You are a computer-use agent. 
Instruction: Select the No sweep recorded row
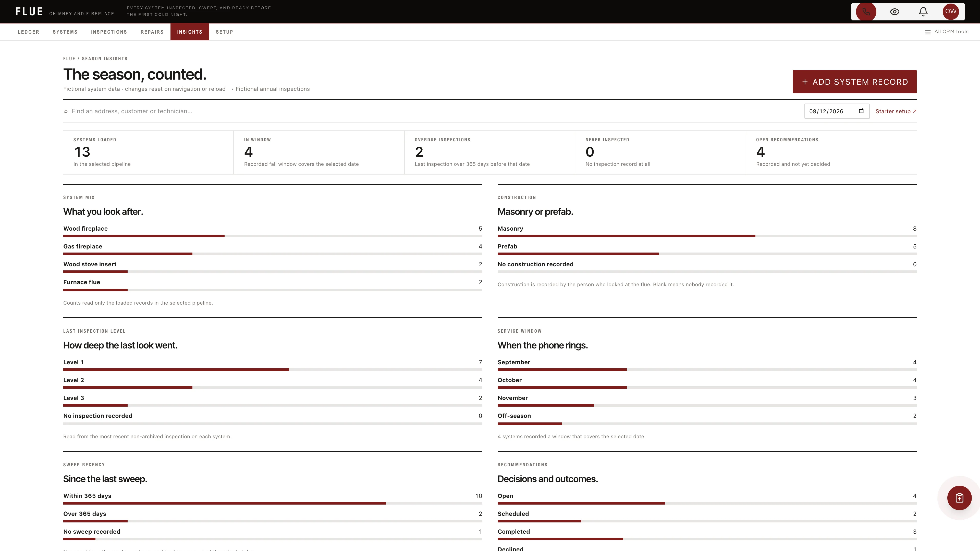pos(273,535)
